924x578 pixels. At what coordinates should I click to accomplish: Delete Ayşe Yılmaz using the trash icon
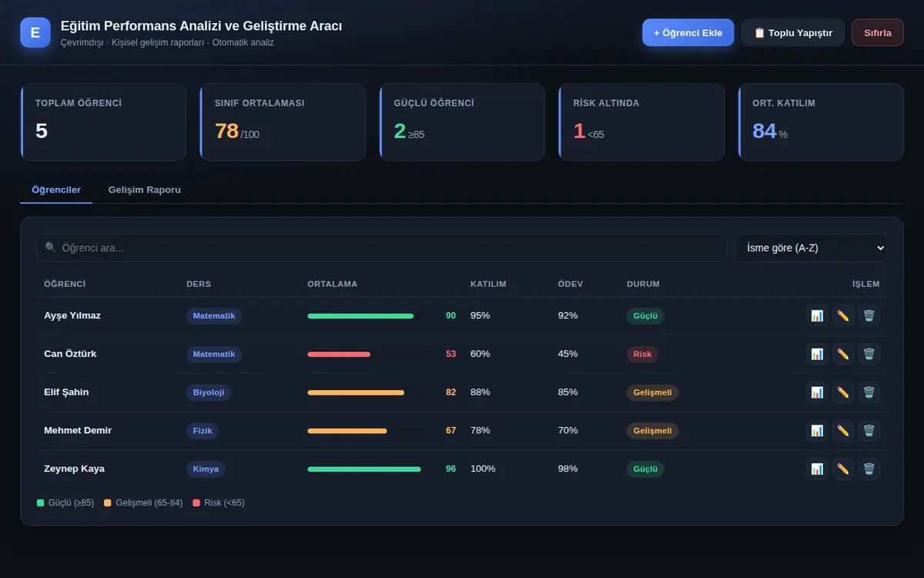pyautogui.click(x=869, y=315)
